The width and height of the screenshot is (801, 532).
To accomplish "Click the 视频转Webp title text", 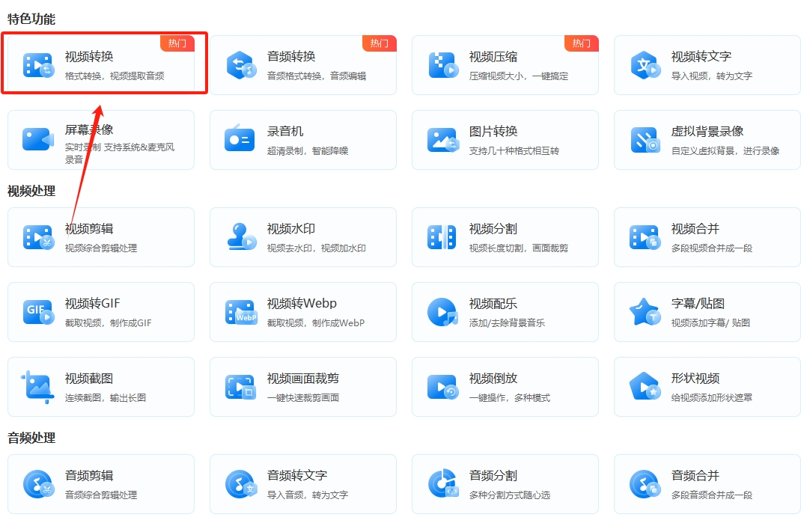I will pyautogui.click(x=302, y=303).
